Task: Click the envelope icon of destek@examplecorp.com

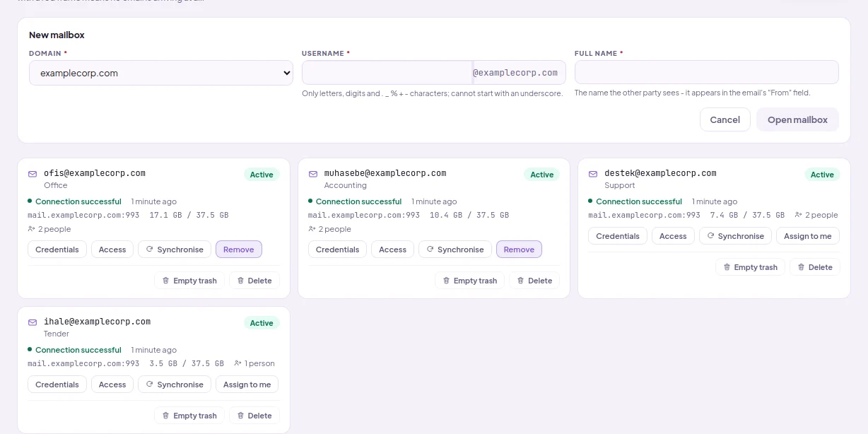Action: (x=593, y=173)
